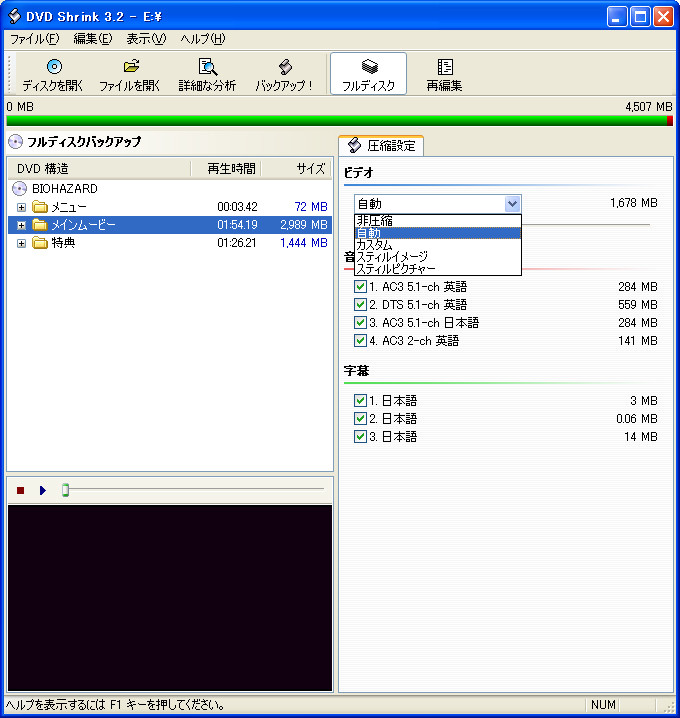Uncheck audio track 3 AC3 5.1-ch 日本語

click(x=360, y=322)
